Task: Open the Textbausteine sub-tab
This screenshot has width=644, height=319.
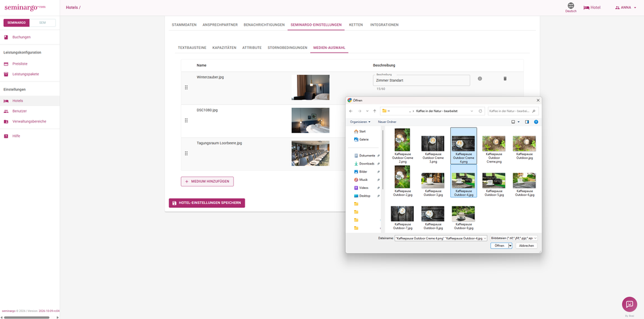Action: coord(192,48)
